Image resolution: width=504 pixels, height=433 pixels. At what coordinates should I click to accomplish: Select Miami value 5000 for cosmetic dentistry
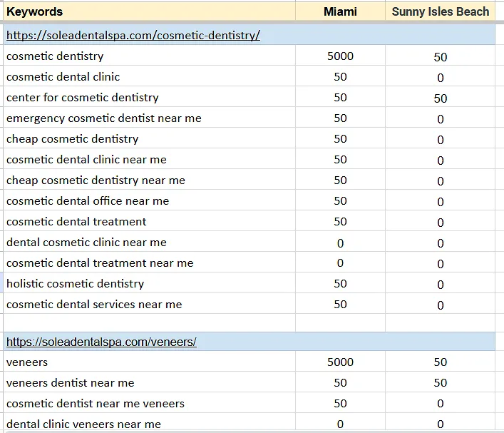pyautogui.click(x=340, y=56)
